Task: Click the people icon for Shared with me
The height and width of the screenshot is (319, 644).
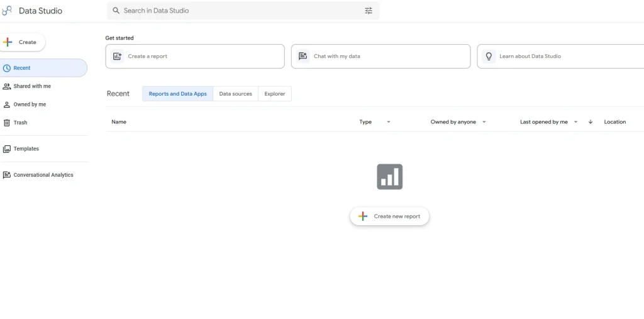Action: pyautogui.click(x=6, y=86)
